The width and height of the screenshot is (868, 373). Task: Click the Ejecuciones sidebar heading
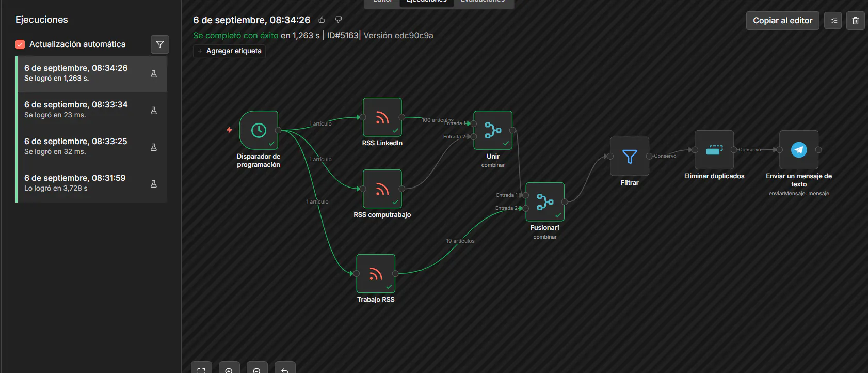(42, 20)
